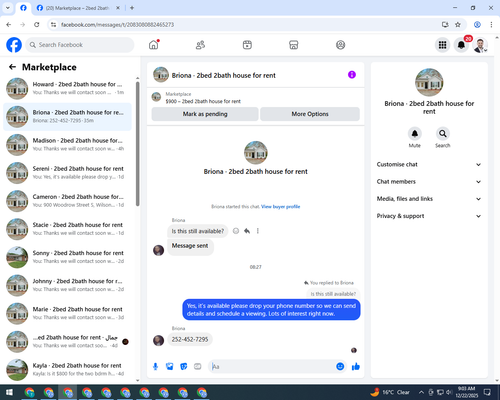This screenshot has height=400, width=500.
Task: Open Sonny's 2bed 2bath chat
Action: (x=68, y=257)
